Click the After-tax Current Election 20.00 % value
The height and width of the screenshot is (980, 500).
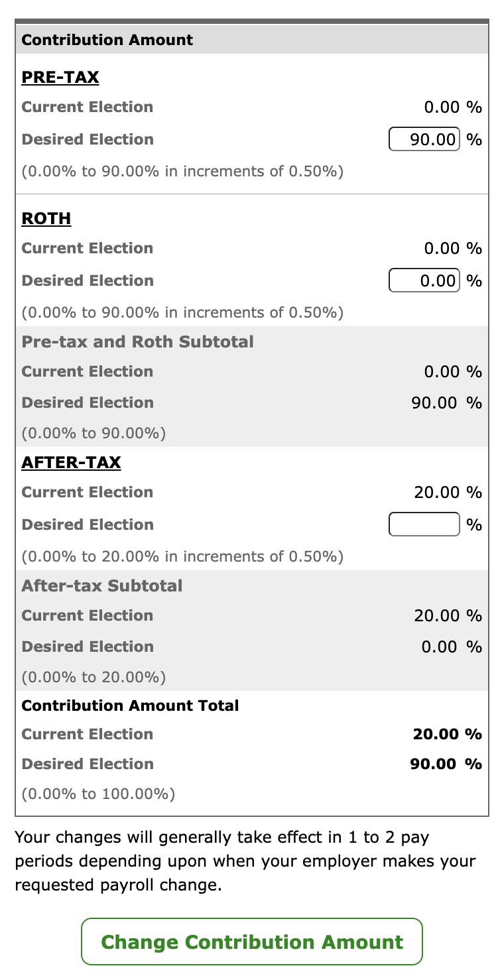click(448, 493)
